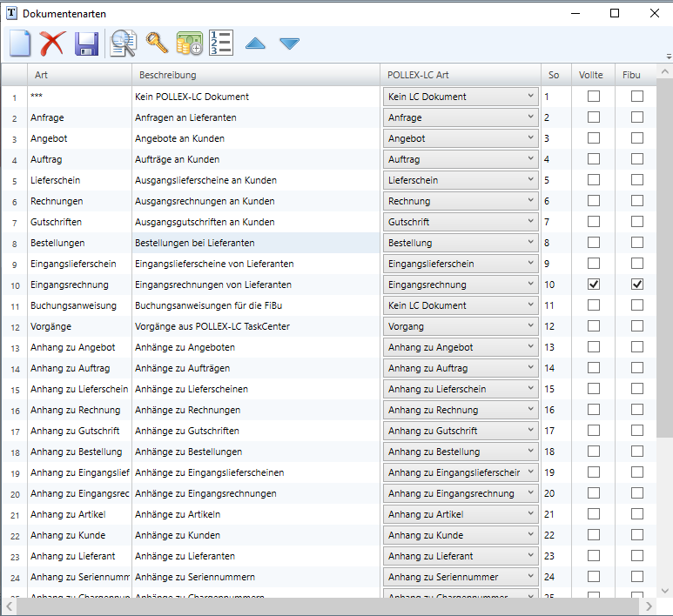Click the red X delete icon
The height and width of the screenshot is (616, 673).
tap(53, 43)
